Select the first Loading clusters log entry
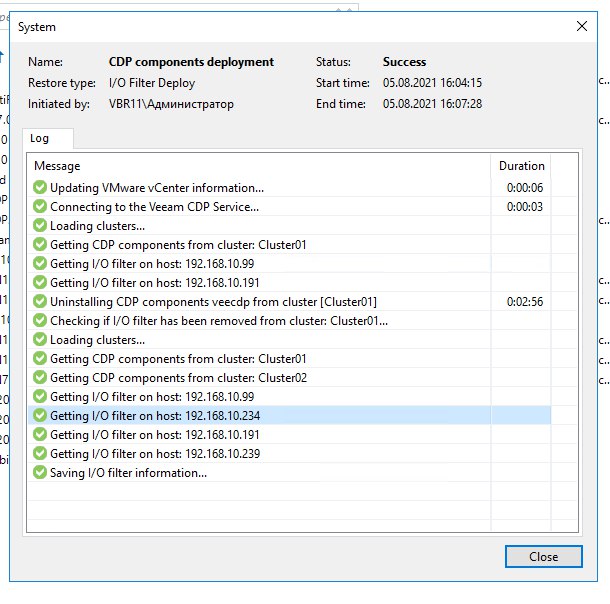 click(97, 226)
